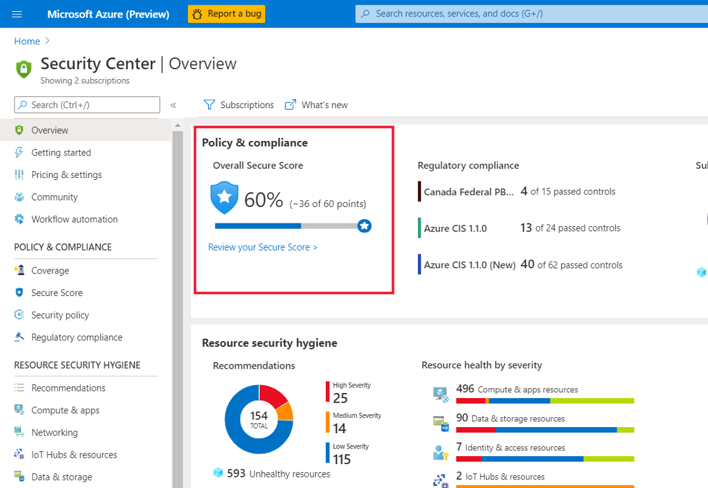Click the Secure Score shield icon in sidebar
708x488 pixels.
19,293
